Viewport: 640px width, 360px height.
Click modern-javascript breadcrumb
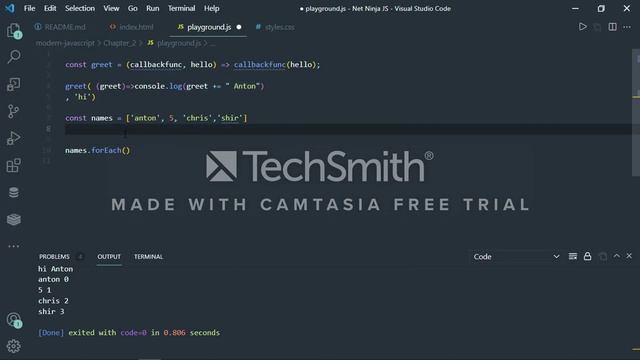(x=65, y=43)
